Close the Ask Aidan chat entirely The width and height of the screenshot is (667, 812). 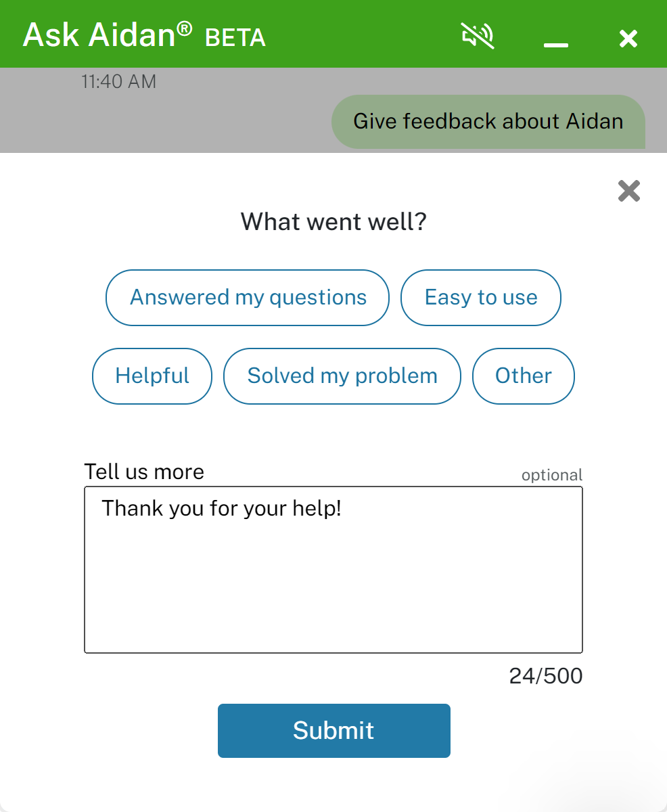click(x=627, y=39)
